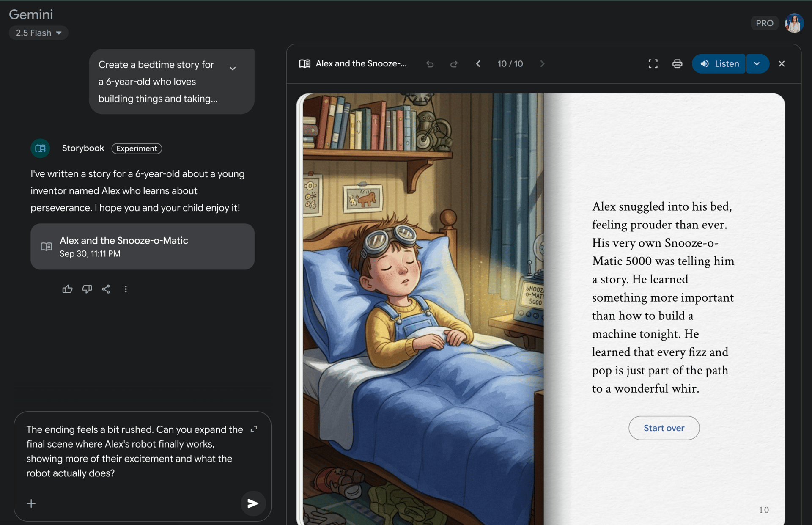
Task: Print the storybook
Action: (677, 64)
